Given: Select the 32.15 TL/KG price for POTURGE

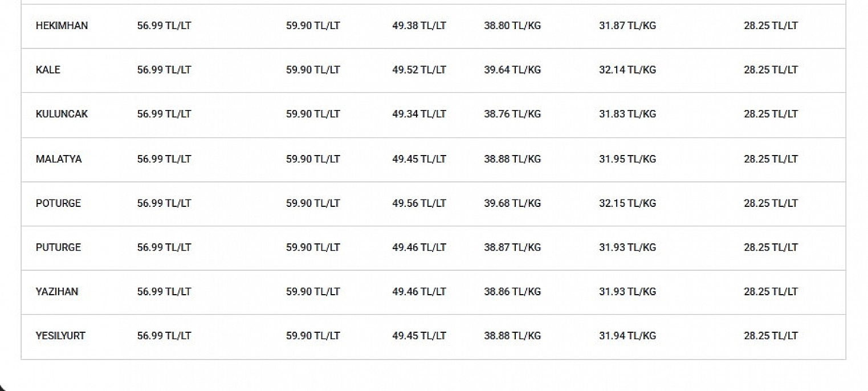Looking at the screenshot, I should click(x=627, y=203).
